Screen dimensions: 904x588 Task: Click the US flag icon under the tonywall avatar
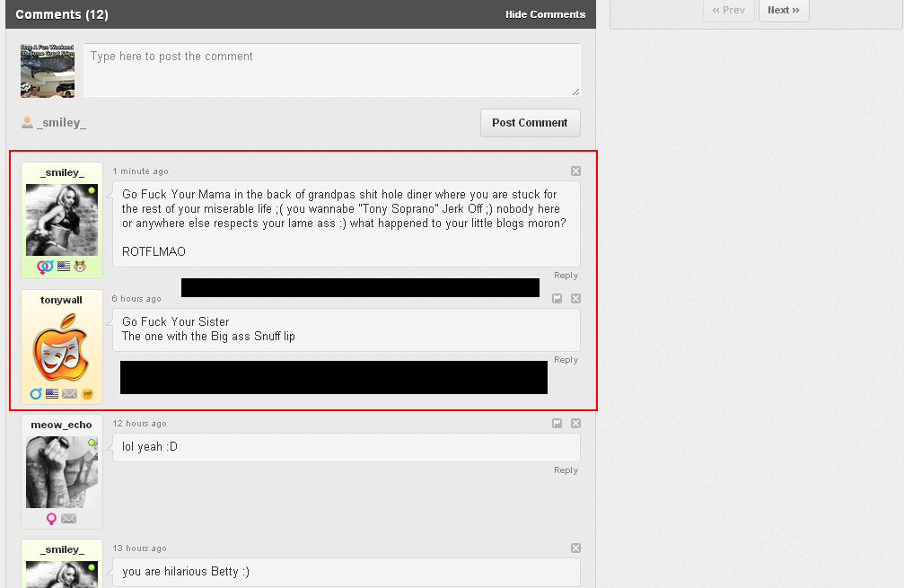tap(52, 394)
